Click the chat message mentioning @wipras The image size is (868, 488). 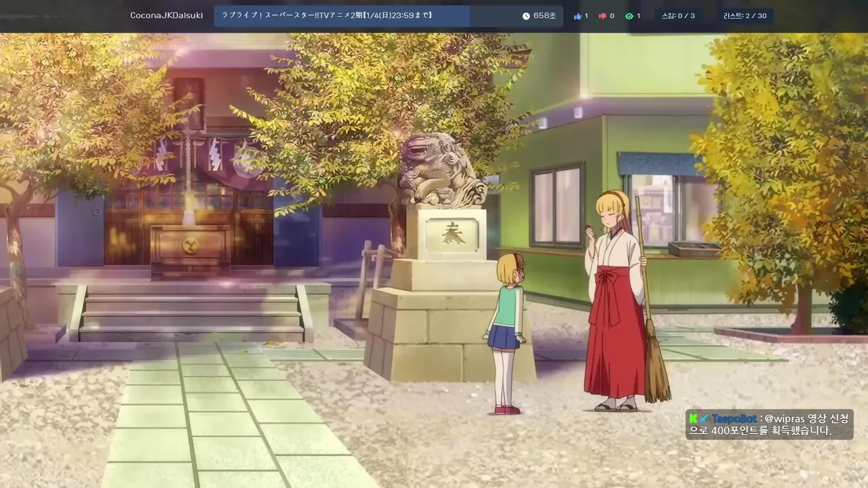[x=770, y=424]
